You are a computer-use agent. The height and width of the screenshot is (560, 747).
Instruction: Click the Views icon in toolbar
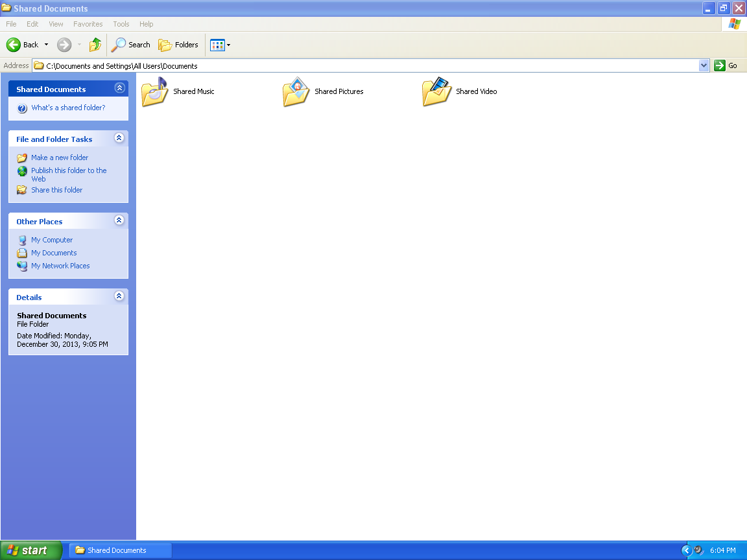coord(217,45)
